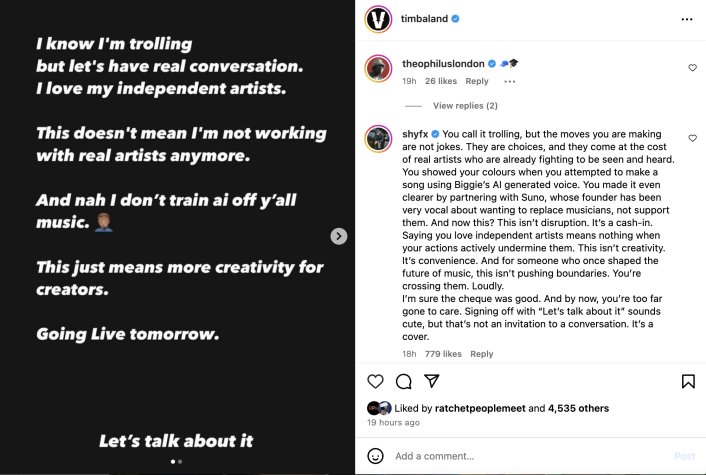Share the post via paper plane icon
This screenshot has width=706, height=475.
pyautogui.click(x=432, y=381)
